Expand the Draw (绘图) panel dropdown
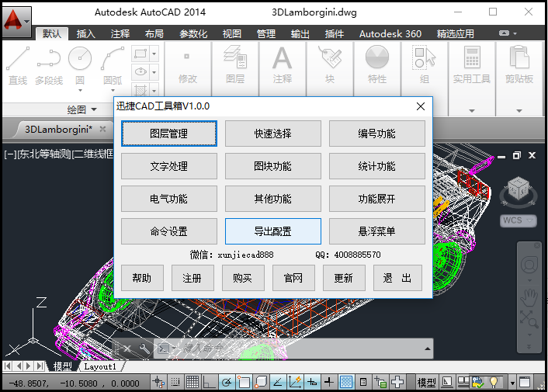Screen dimensions: 548x392 [94, 109]
